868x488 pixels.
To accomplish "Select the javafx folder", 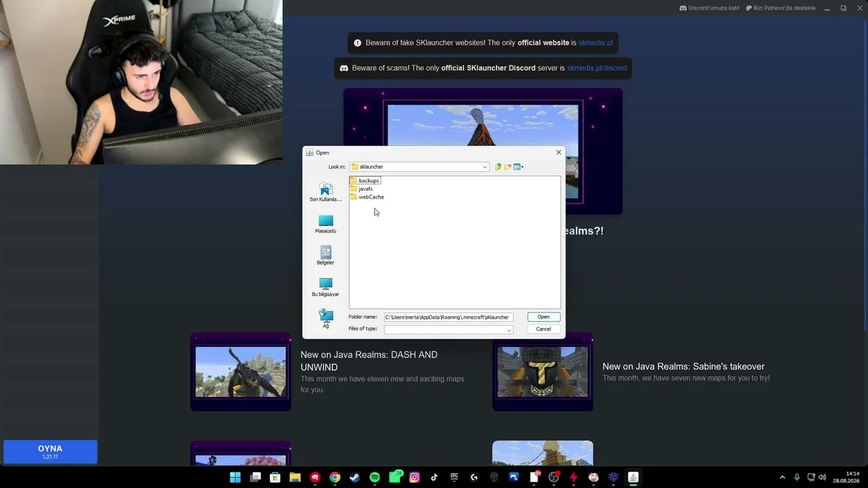I will point(361,189).
